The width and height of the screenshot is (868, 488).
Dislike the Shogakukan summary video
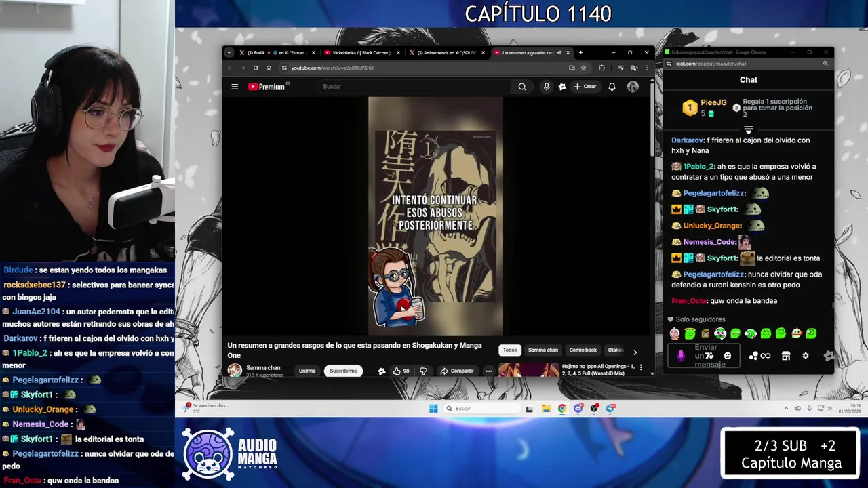pos(423,371)
